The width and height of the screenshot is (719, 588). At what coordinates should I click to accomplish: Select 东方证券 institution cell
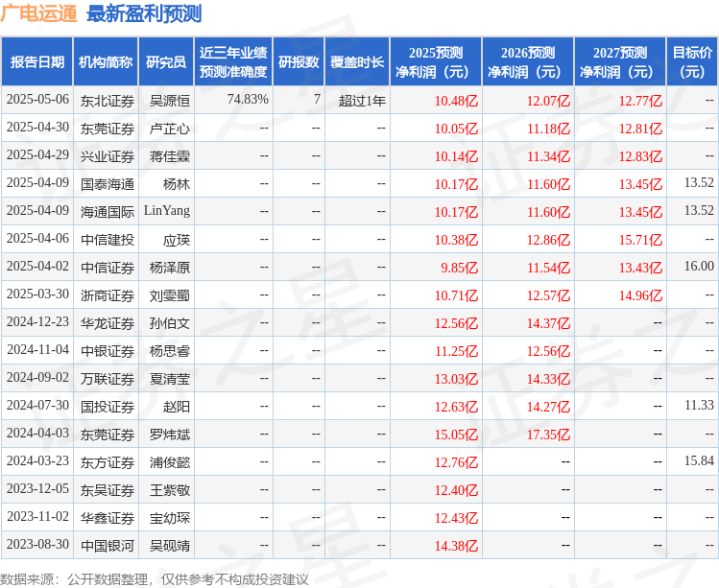[x=108, y=462]
